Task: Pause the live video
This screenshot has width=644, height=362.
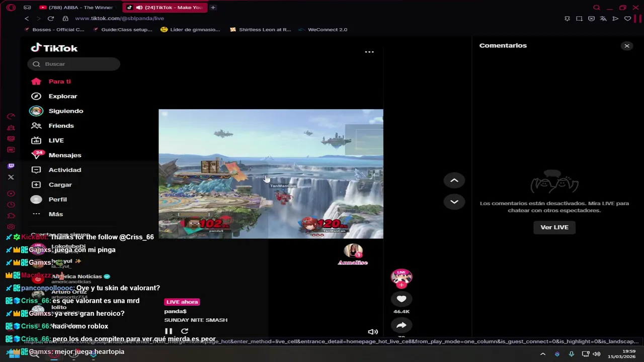Action: click(x=169, y=331)
